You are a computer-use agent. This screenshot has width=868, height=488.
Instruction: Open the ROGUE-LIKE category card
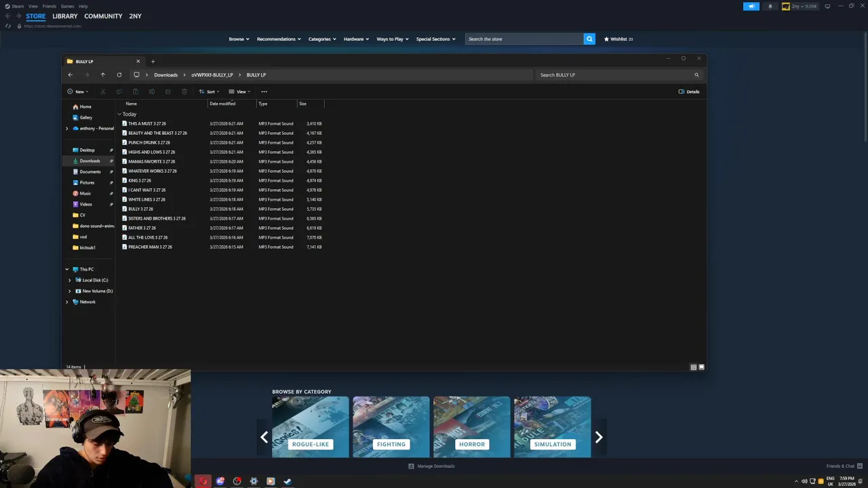311,427
